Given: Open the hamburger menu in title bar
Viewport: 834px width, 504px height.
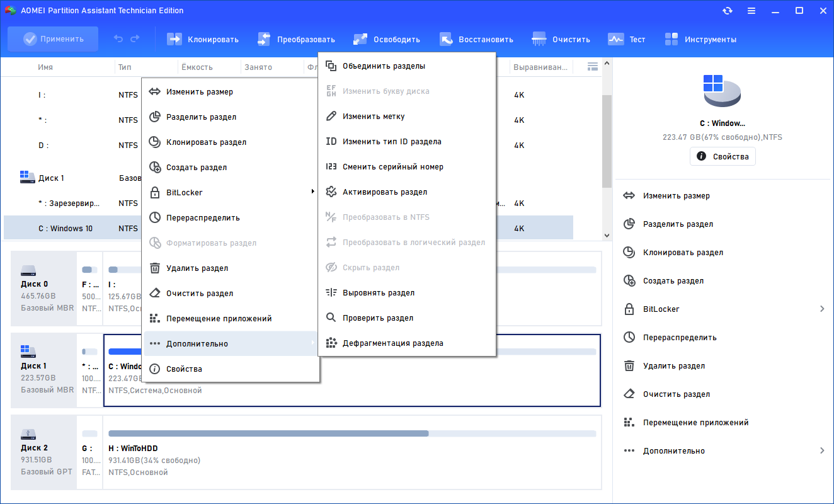Looking at the screenshot, I should [751, 11].
